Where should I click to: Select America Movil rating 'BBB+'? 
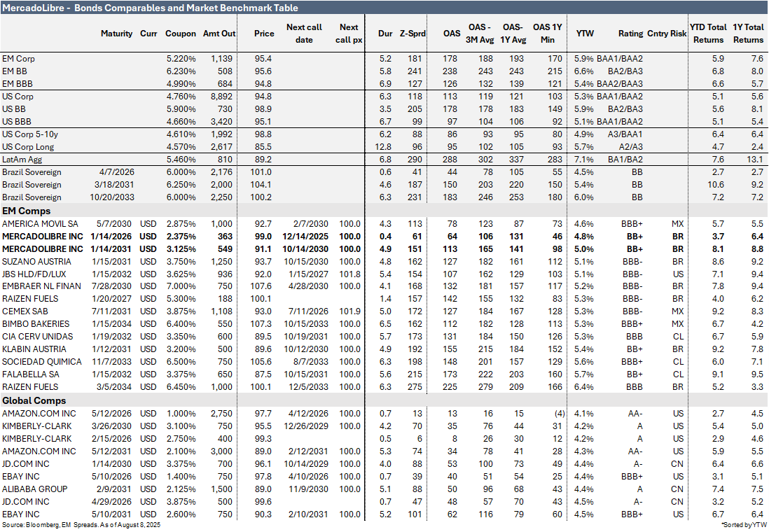[632, 224]
